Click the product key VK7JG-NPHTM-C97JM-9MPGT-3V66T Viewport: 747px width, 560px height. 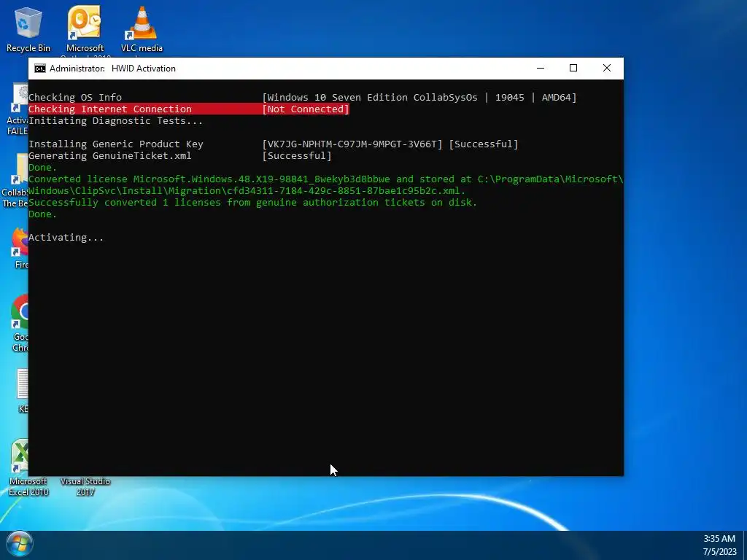point(352,144)
